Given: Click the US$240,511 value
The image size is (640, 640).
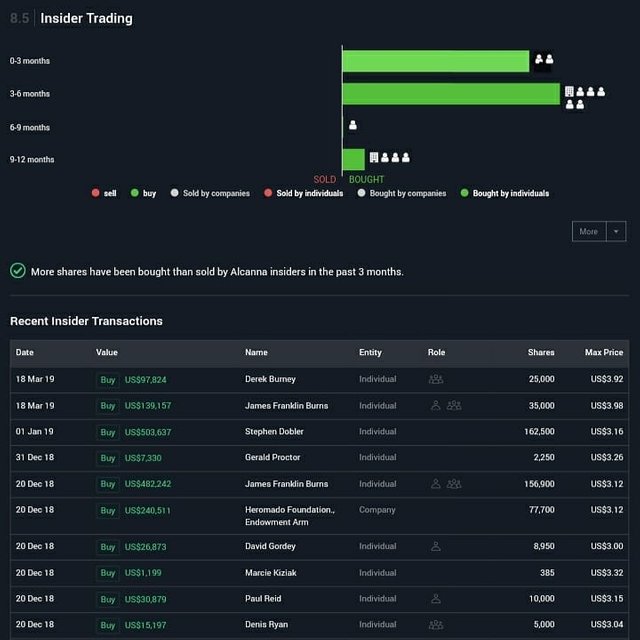Looking at the screenshot, I should [x=147, y=511].
